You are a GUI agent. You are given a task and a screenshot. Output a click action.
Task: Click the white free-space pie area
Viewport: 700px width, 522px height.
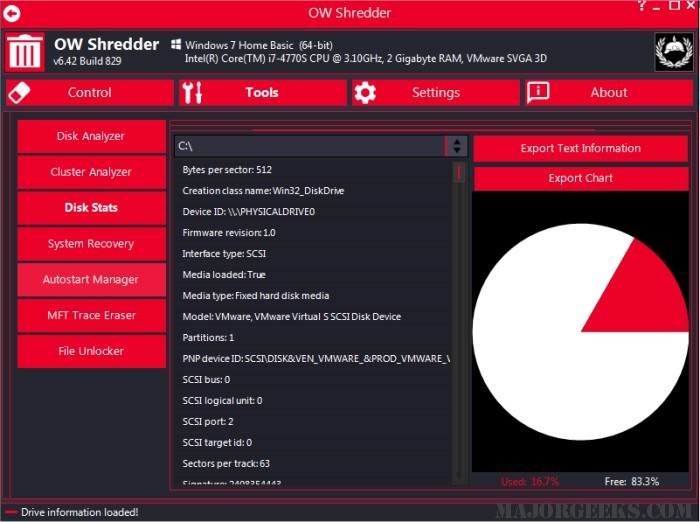click(545, 348)
